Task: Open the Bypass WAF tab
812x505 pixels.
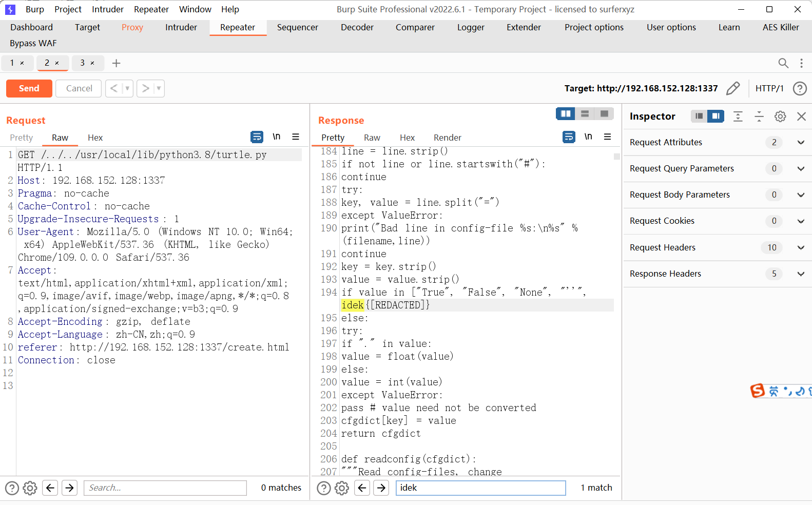Action: (x=33, y=43)
